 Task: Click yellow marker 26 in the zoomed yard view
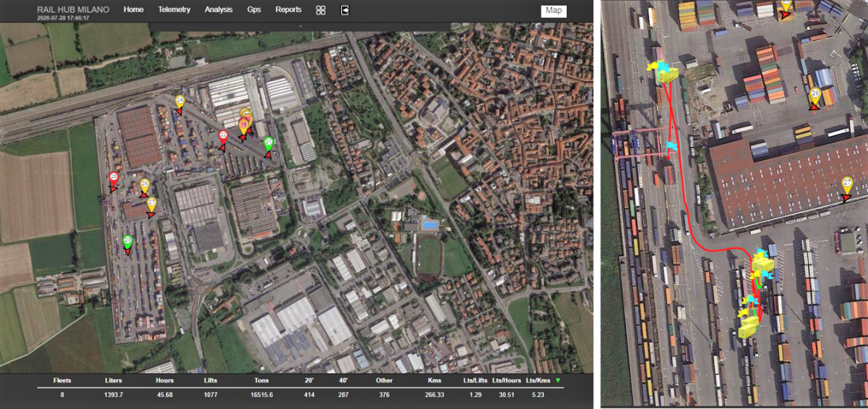pos(815,95)
